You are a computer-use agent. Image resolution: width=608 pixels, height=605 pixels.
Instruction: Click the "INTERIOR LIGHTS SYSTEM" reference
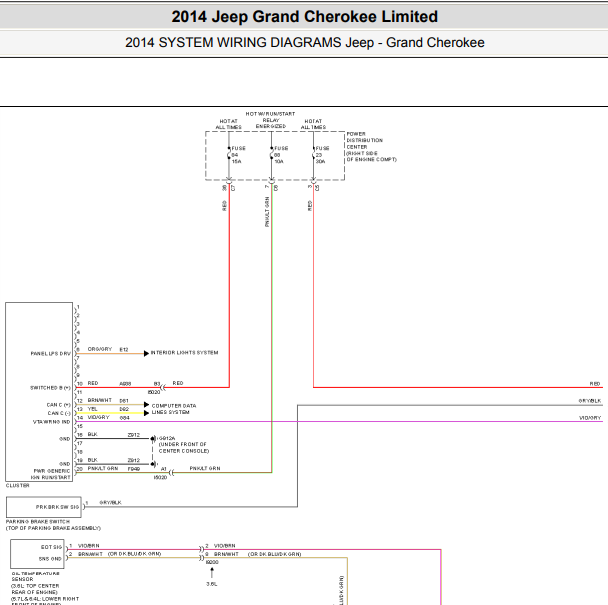(x=184, y=353)
